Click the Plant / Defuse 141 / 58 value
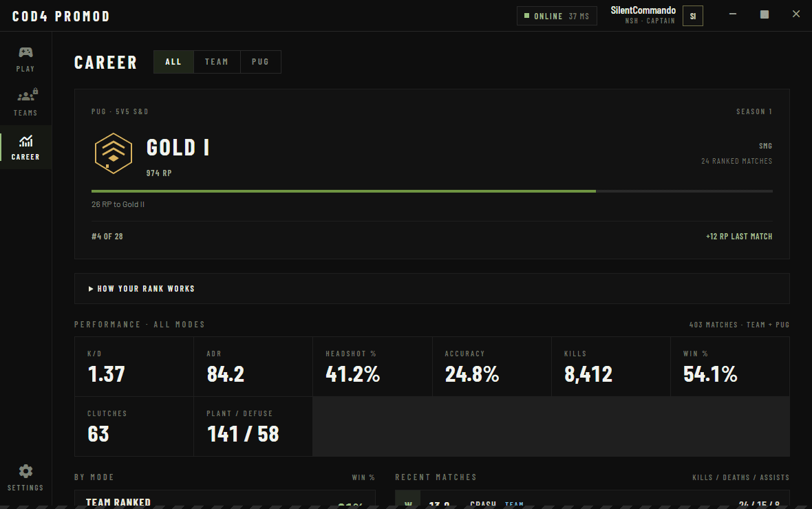The image size is (812, 509). coord(243,434)
